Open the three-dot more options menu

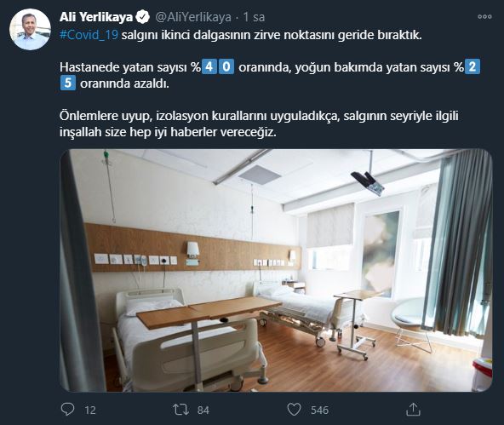pyautogui.click(x=484, y=17)
